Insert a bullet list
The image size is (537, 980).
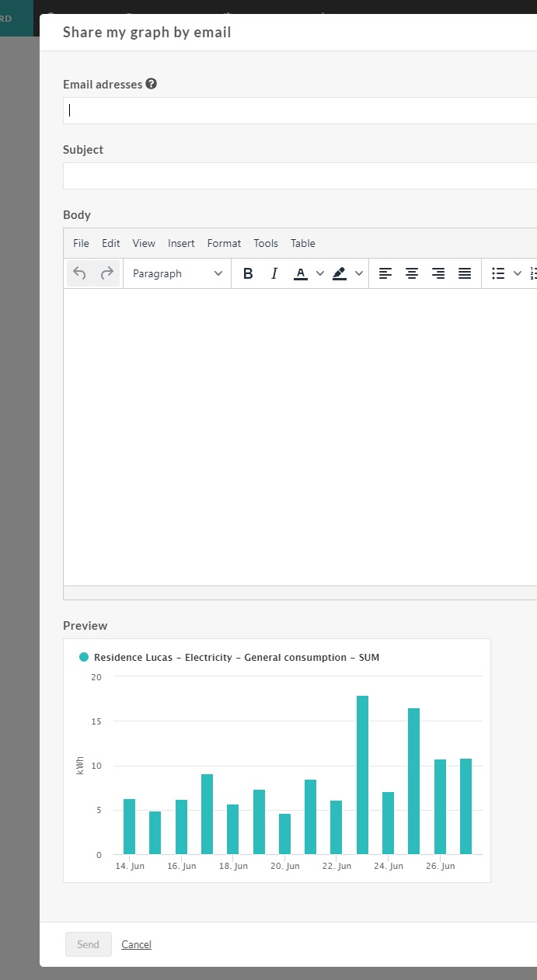click(x=498, y=273)
